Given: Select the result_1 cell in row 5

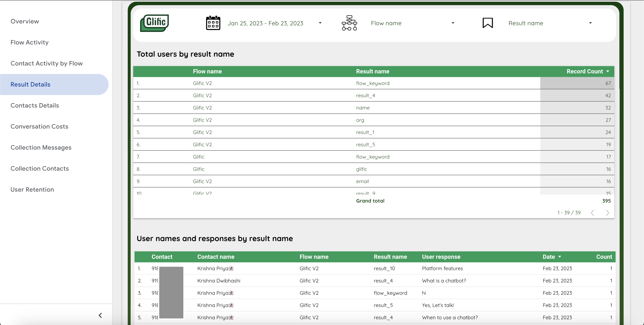Looking at the screenshot, I should 365,132.
